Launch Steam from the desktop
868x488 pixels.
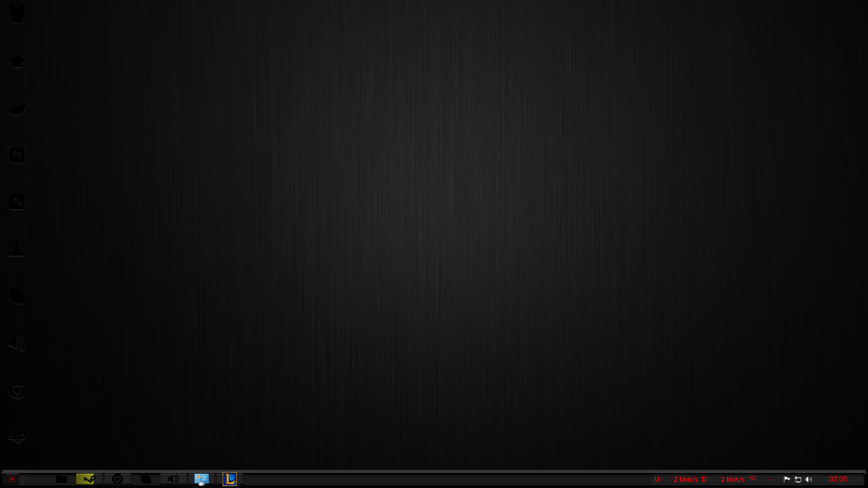[x=17, y=437]
